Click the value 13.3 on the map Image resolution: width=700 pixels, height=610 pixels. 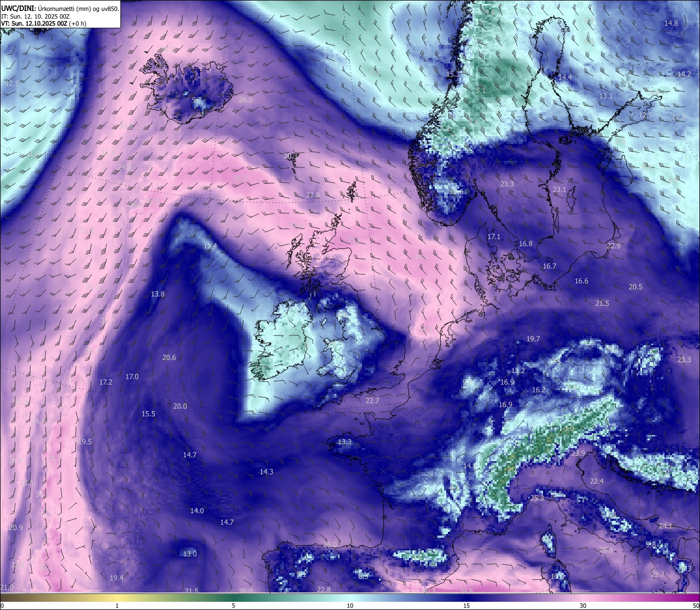point(345,442)
